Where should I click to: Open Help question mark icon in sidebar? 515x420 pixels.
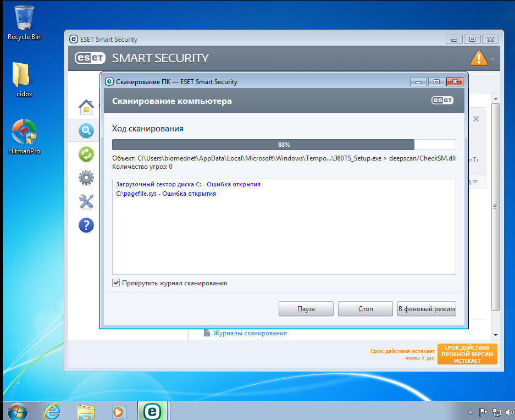point(86,225)
